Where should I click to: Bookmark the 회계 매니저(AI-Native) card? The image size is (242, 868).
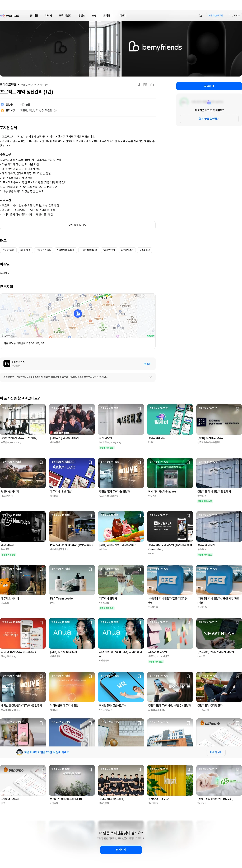click(x=188, y=462)
